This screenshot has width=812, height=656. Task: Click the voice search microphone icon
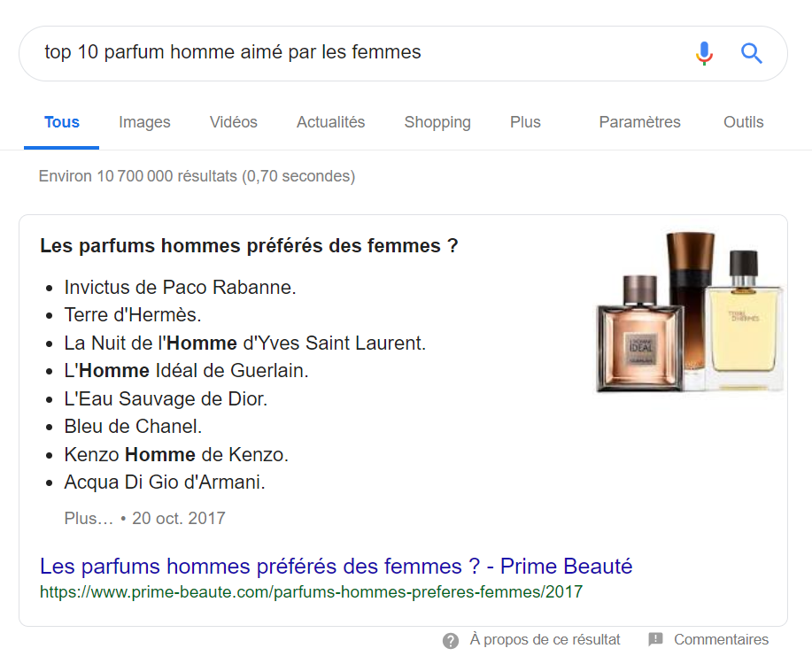[x=704, y=53]
